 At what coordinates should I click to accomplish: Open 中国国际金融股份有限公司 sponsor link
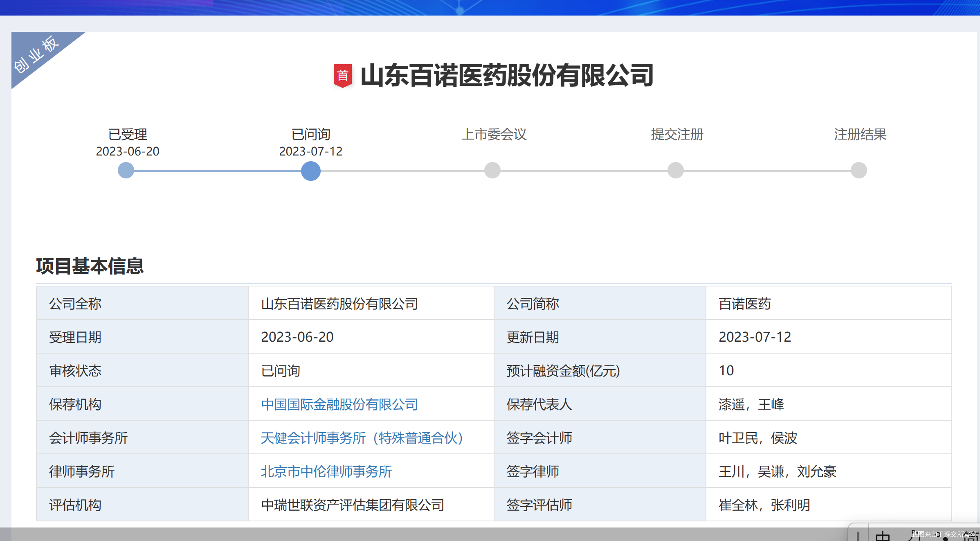pos(339,404)
